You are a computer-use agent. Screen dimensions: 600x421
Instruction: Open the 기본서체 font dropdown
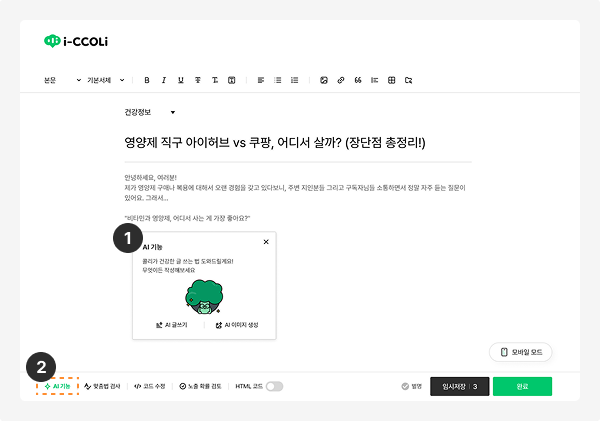click(x=106, y=80)
